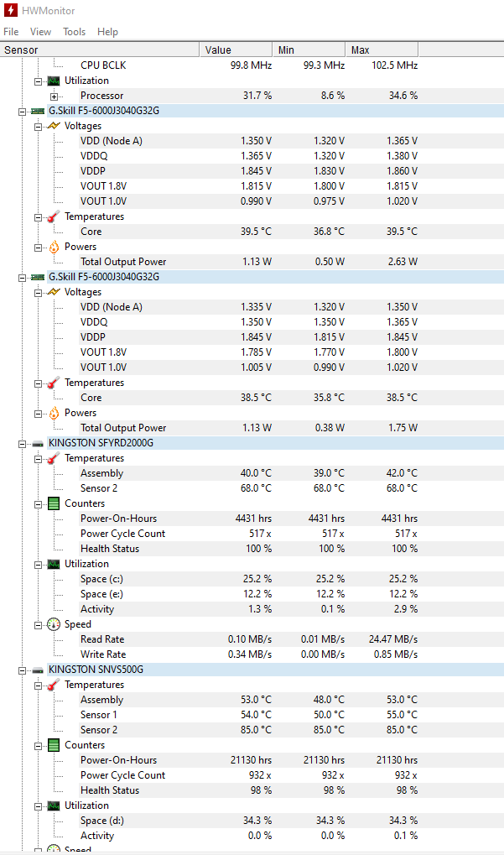This screenshot has height=855, width=504.
Task: Select the Write Rate sensor row
Action: [x=103, y=654]
